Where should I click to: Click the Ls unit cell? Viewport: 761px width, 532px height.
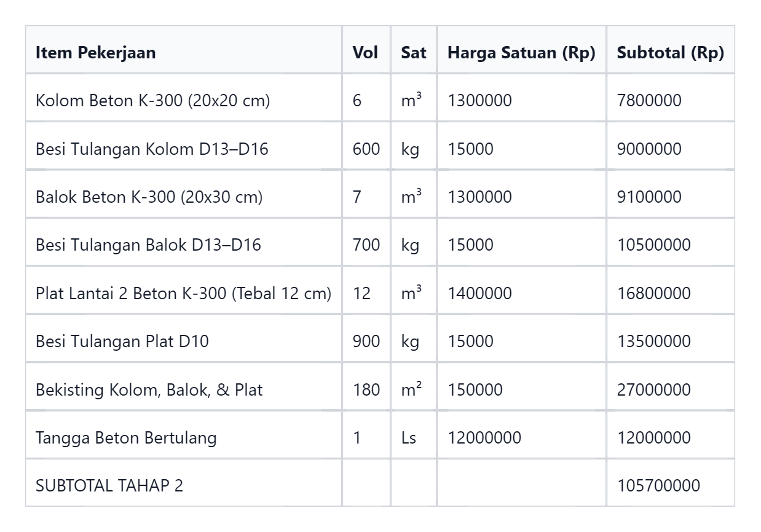pos(414,437)
